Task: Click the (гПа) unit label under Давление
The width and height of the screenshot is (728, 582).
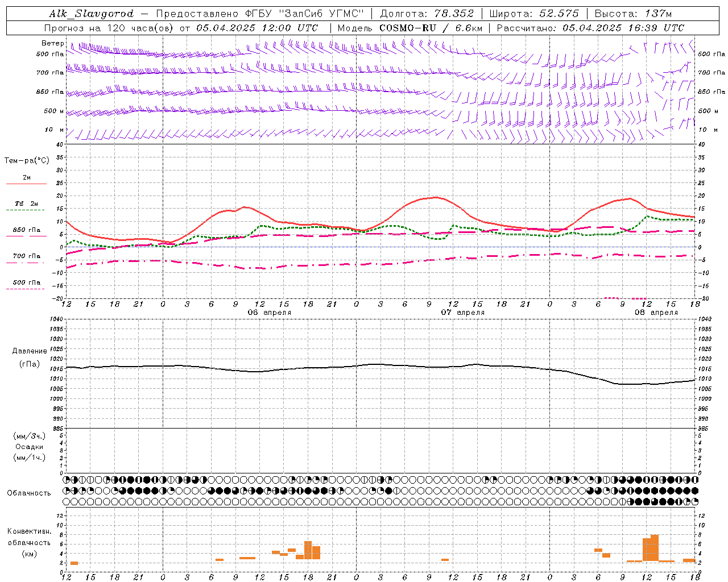Action: 30,364
